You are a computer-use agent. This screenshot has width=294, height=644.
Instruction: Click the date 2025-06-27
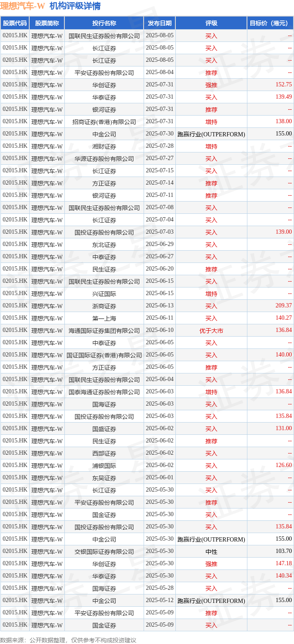click(x=160, y=257)
